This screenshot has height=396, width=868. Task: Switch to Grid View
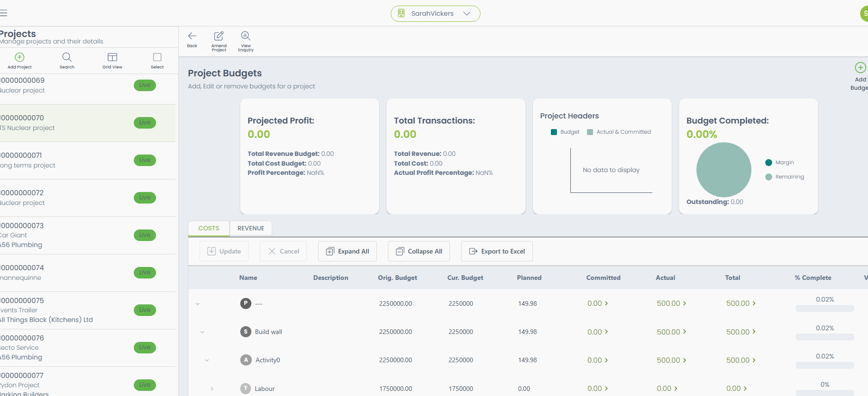(112, 57)
